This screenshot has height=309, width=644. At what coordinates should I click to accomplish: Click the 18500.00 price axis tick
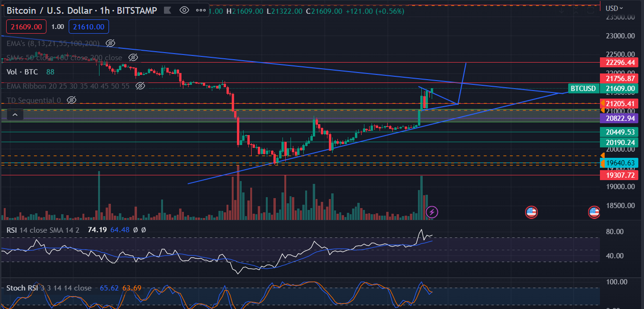tap(620, 206)
